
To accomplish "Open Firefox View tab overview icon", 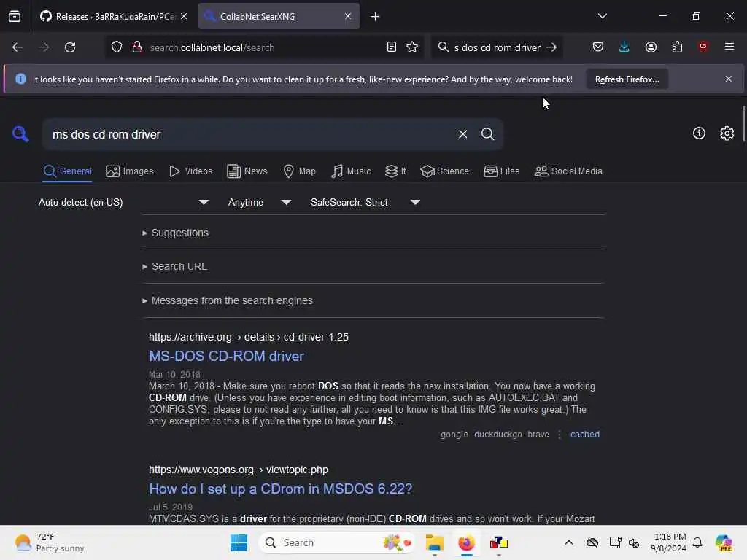I will coord(15,16).
